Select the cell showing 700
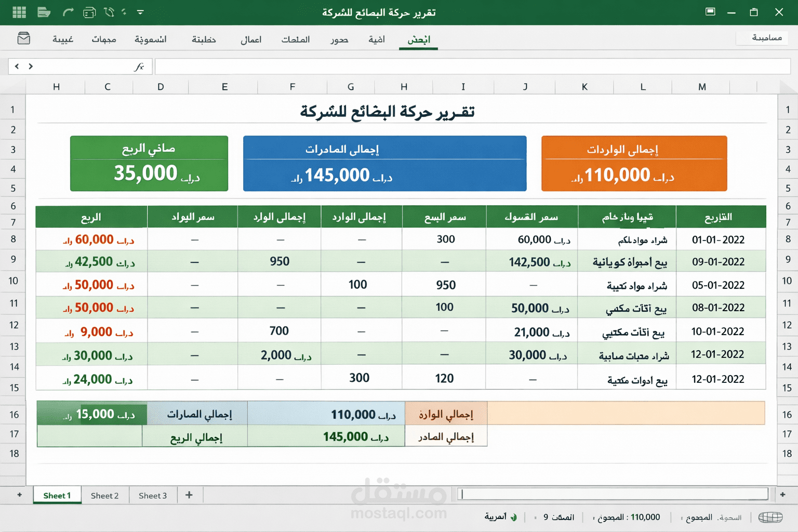 pos(280,331)
